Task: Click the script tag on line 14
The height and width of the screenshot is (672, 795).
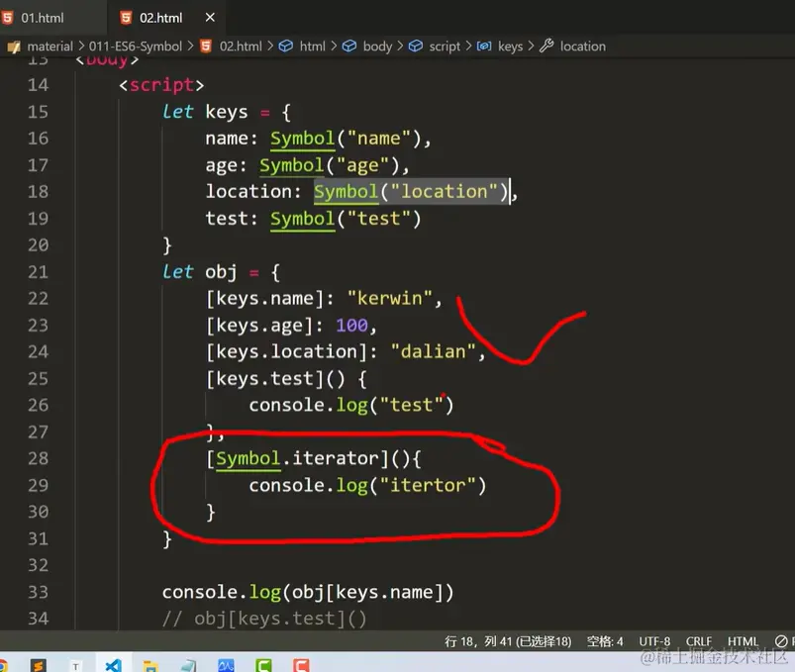Action: pyautogui.click(x=161, y=85)
